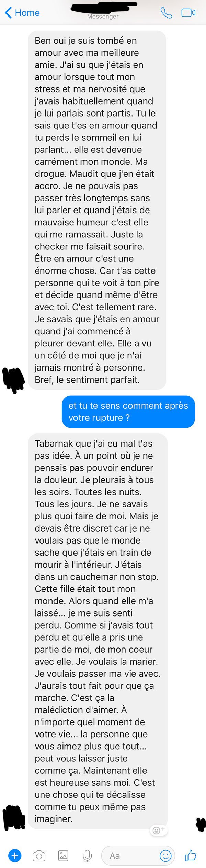Open the camera from the bottom toolbar
Image resolution: width=206 pixels, height=868 pixels.
(39, 856)
